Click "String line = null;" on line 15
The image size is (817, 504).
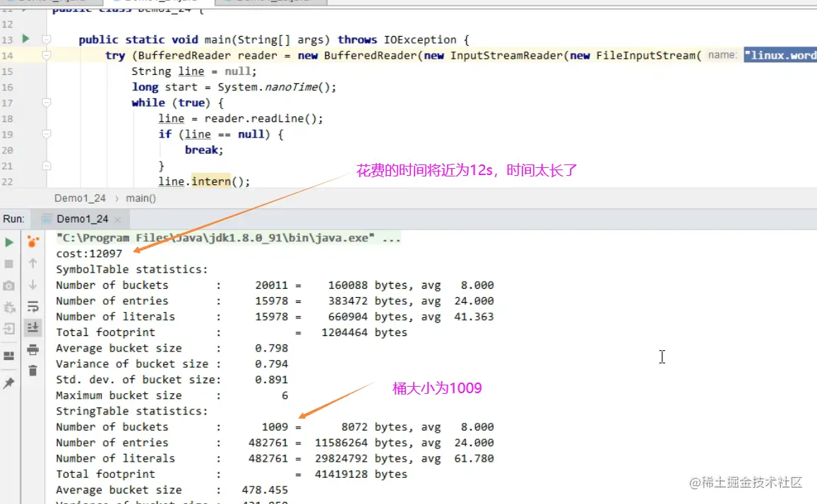pyautogui.click(x=193, y=71)
